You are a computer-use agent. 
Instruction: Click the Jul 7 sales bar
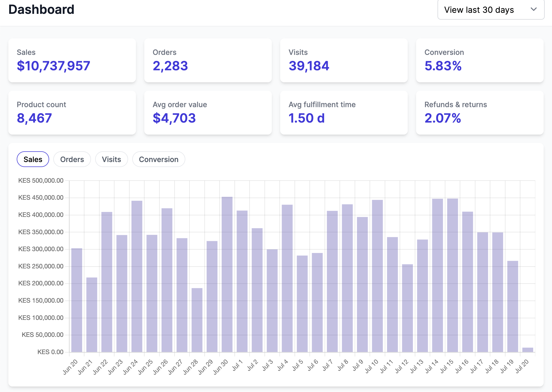pyautogui.click(x=332, y=281)
